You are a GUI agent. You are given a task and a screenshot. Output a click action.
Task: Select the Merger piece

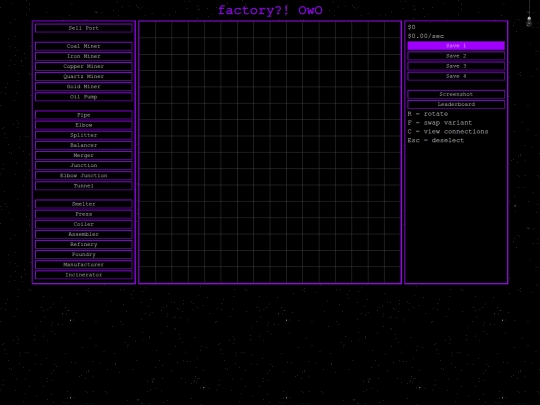click(x=84, y=155)
